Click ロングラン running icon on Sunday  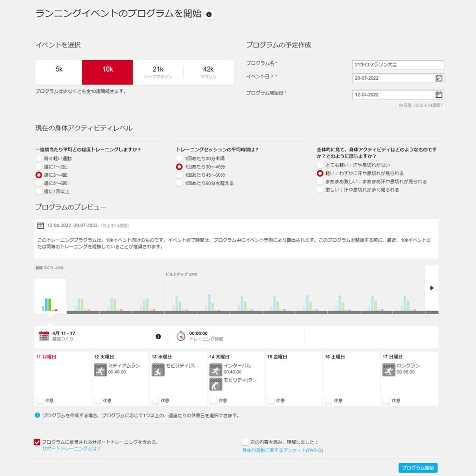[x=388, y=370]
